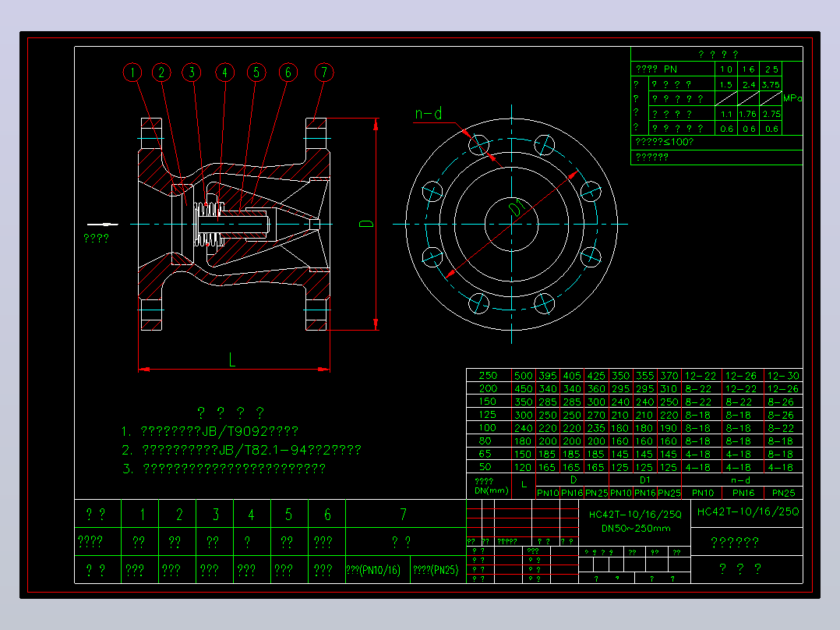Viewport: 840px width, 630px height.
Task: Select the DN(mm) header cell
Action: [x=489, y=487]
